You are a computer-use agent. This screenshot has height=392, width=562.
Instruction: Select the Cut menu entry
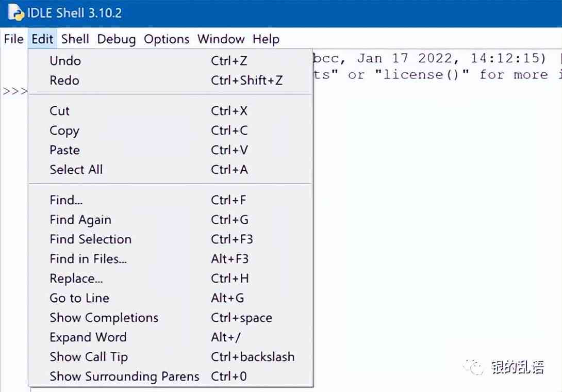tap(171, 111)
